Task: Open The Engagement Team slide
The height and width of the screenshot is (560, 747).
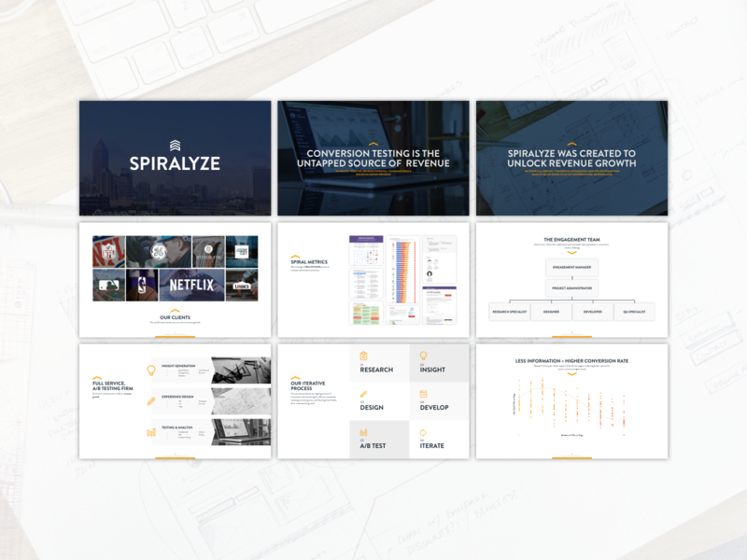Action: (x=571, y=280)
